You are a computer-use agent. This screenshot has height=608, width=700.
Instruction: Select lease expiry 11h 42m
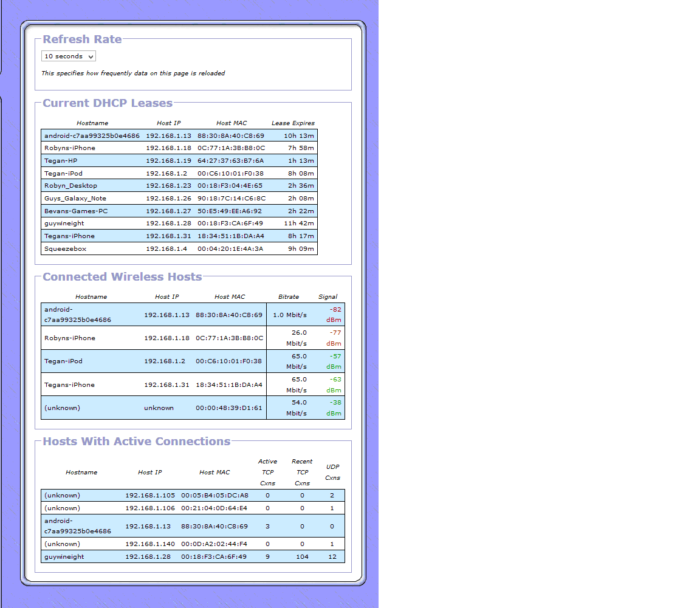coord(299,224)
